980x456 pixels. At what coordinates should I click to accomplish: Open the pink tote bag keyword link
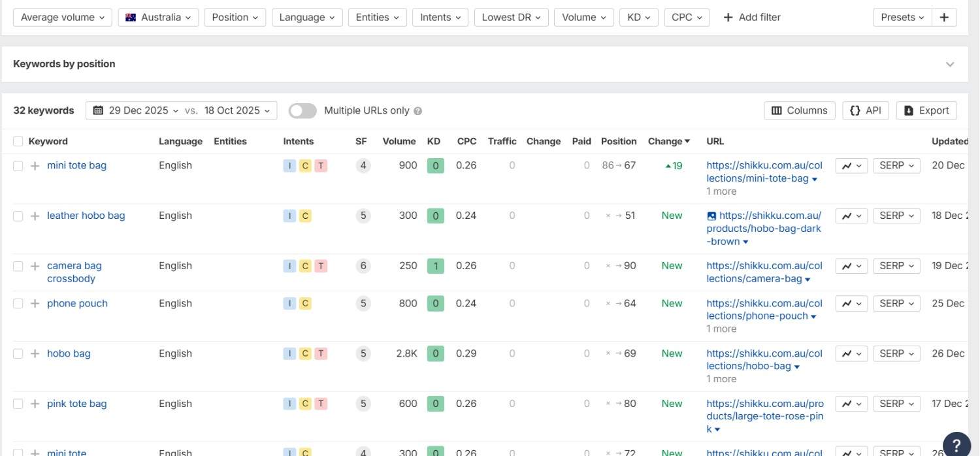[x=76, y=404]
